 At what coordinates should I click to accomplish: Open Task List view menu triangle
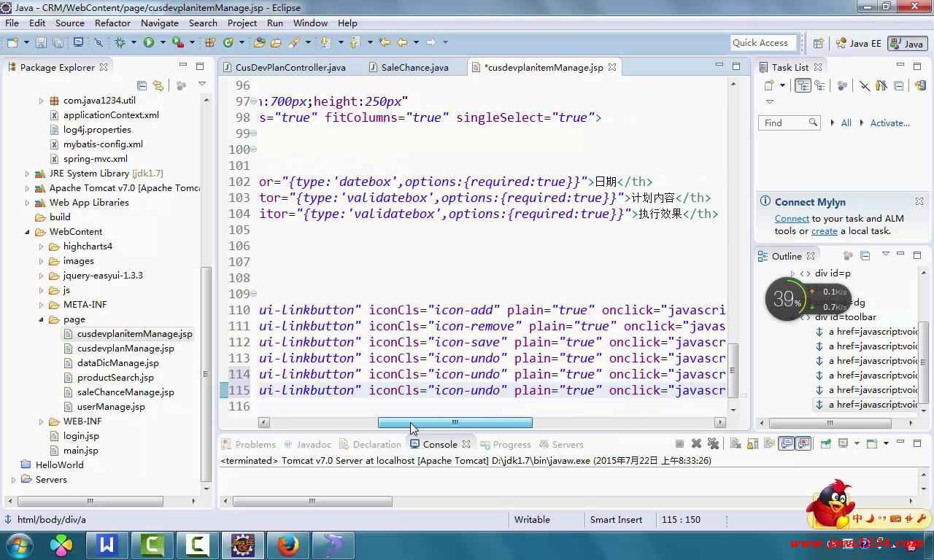769,101
